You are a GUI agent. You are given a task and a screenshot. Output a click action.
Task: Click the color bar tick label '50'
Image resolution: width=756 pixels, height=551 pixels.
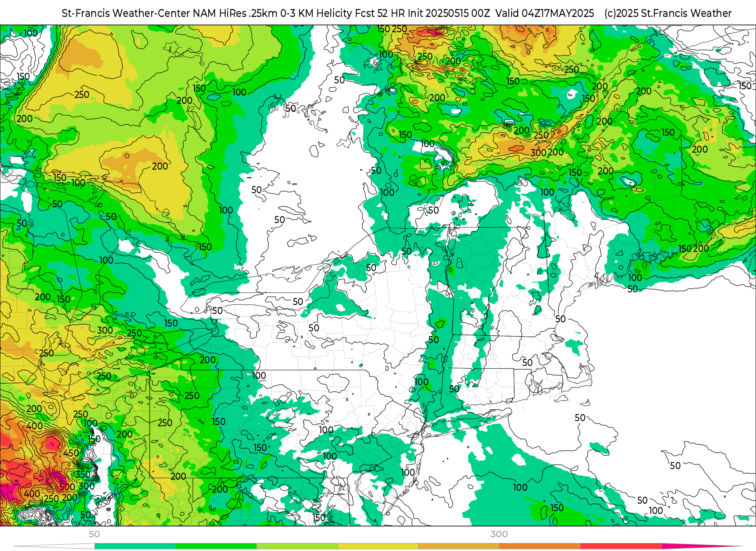tap(94, 534)
